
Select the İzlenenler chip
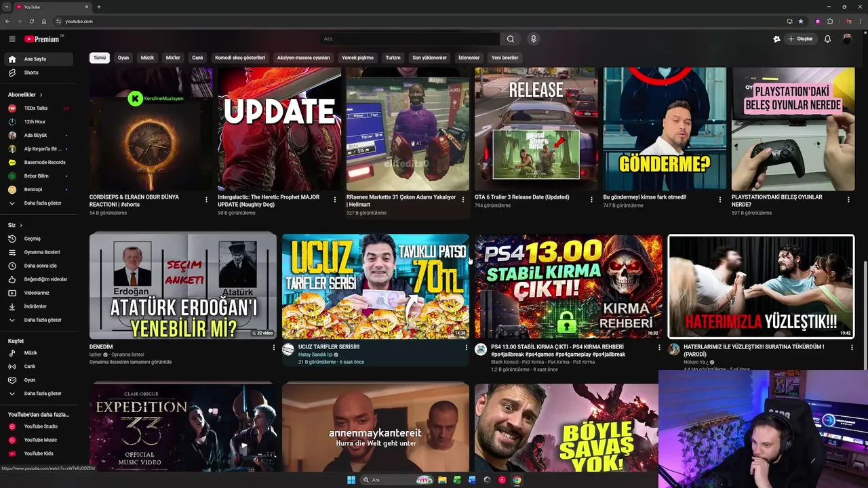(469, 58)
